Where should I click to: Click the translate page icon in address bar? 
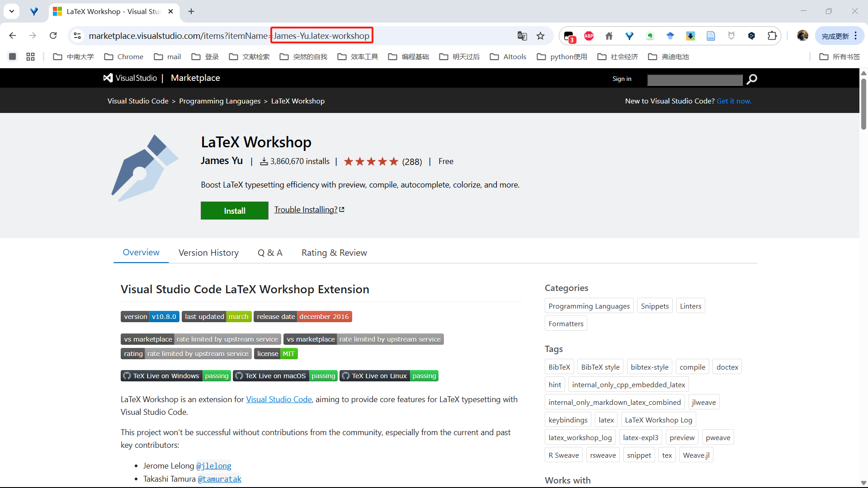(x=522, y=36)
